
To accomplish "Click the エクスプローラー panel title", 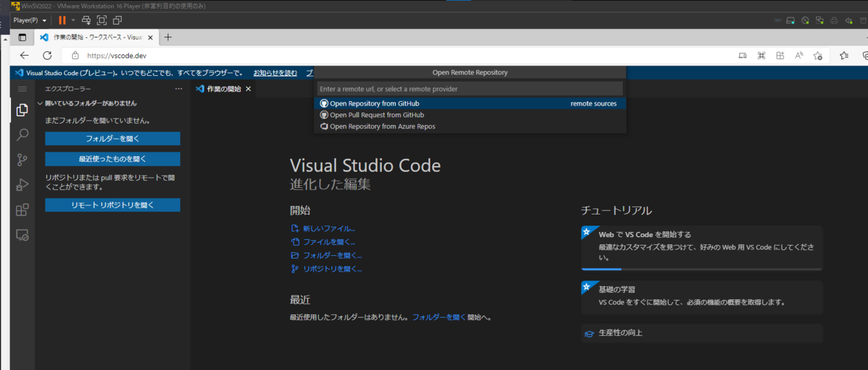I will point(68,89).
